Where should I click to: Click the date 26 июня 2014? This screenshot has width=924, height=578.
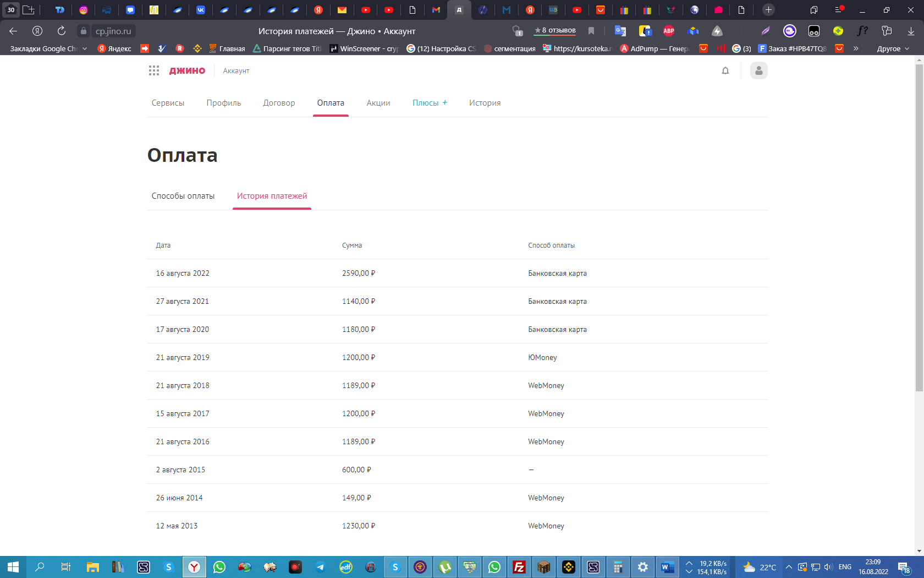(179, 498)
